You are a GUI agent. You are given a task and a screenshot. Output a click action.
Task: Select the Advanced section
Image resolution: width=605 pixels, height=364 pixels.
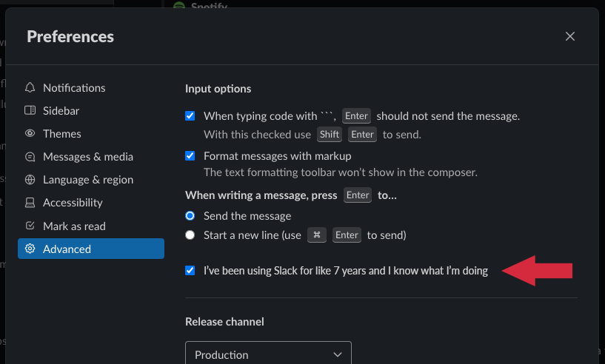(91, 249)
